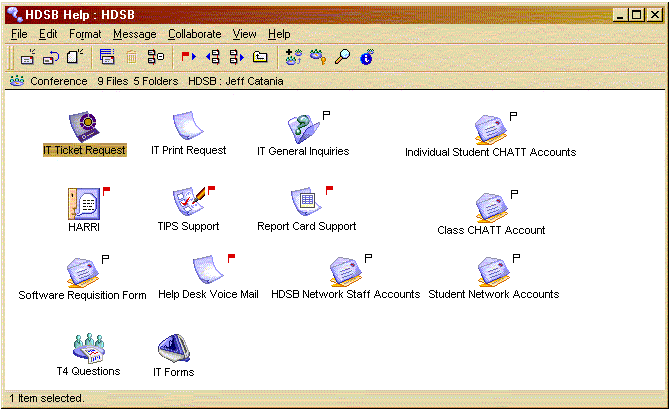Screen dimensions: 670x410
Task: Open the TIPS Support folder
Action: 188,203
